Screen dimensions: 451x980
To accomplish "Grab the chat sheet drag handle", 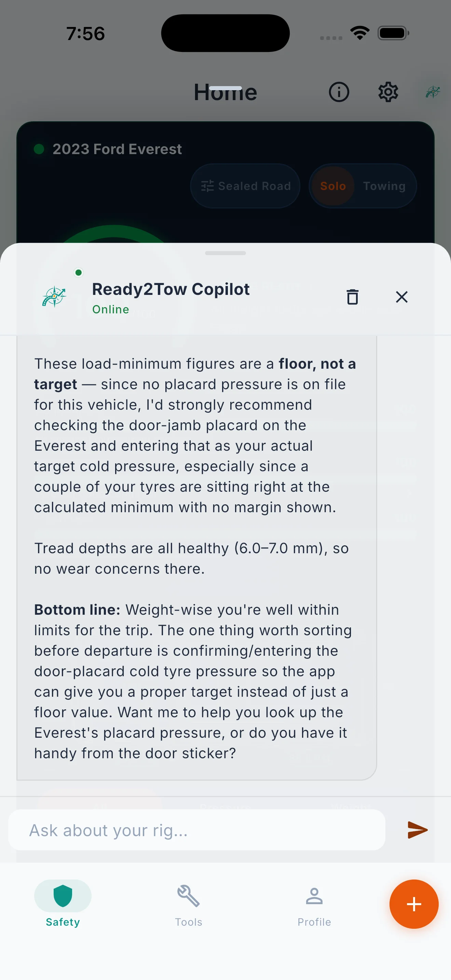I will [225, 253].
